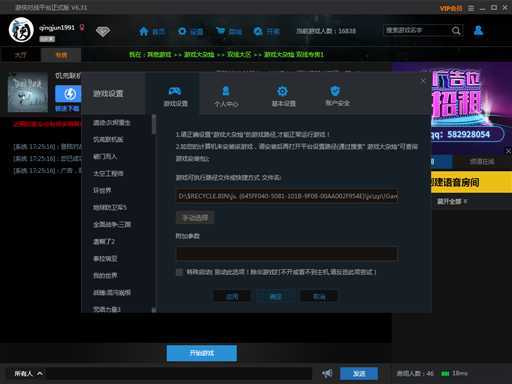Open the hamburger main menu in title bar

click(471, 8)
